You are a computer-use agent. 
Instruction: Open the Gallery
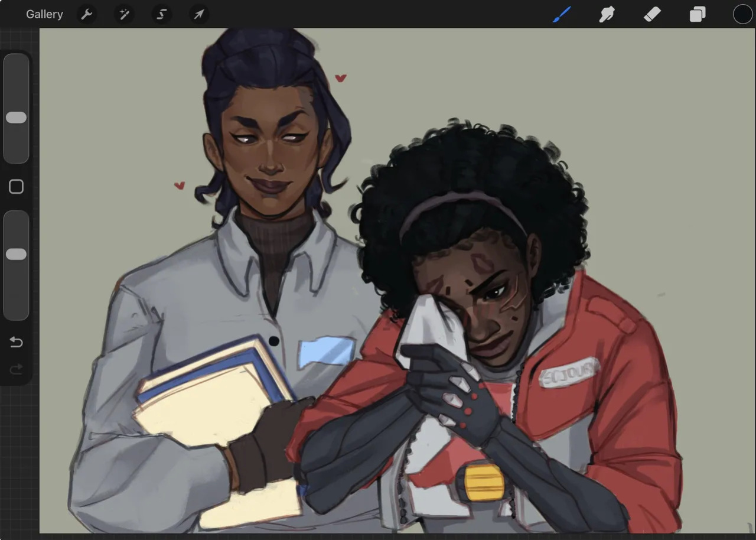coord(44,14)
